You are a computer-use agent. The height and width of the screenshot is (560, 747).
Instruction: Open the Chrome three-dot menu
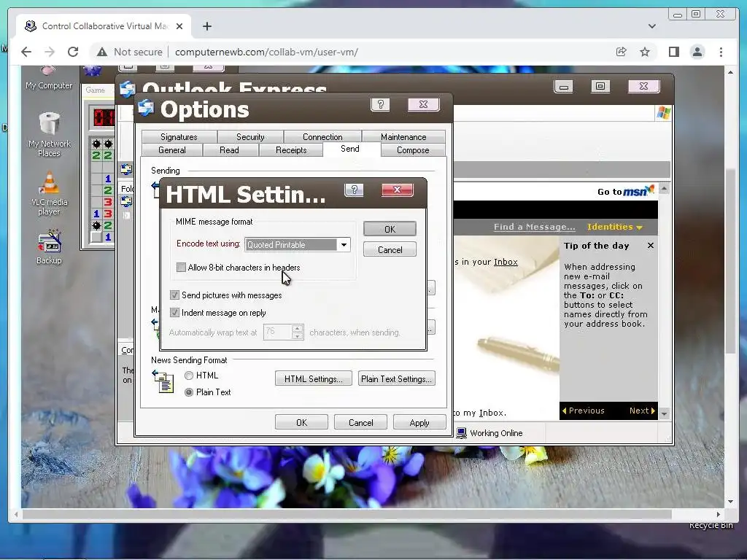tap(721, 52)
